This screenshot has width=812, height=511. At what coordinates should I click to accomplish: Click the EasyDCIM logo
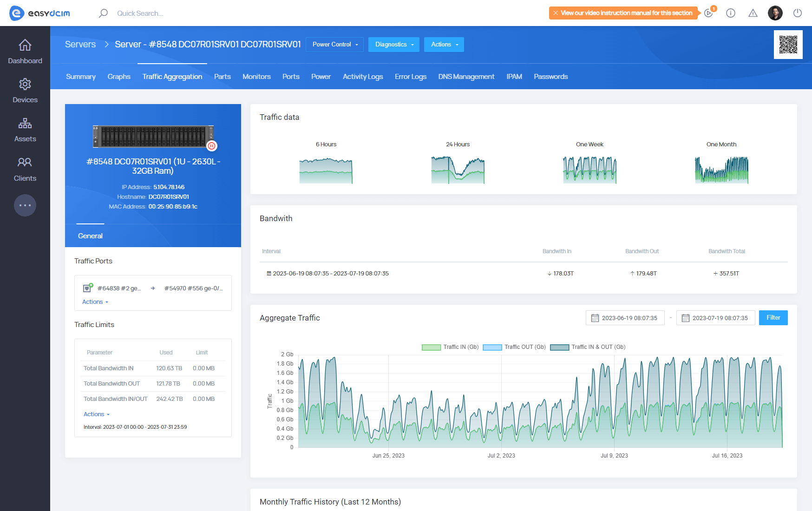40,13
